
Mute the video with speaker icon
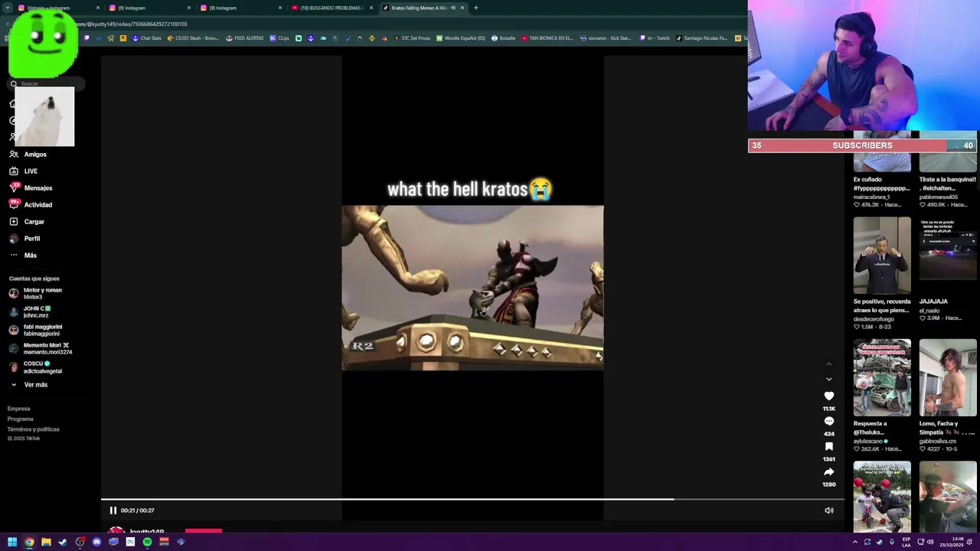[x=828, y=510]
